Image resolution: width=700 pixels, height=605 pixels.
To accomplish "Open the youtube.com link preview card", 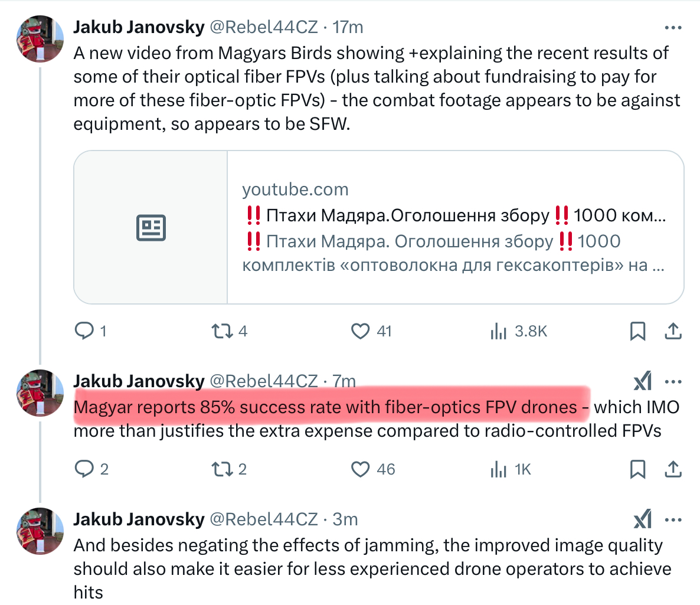I will pyautogui.click(x=454, y=227).
